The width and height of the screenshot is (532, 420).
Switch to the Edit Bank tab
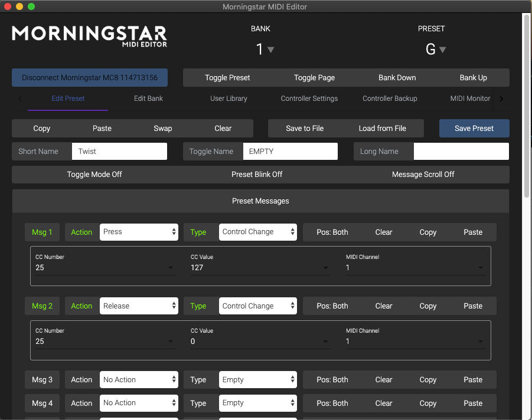(x=148, y=99)
